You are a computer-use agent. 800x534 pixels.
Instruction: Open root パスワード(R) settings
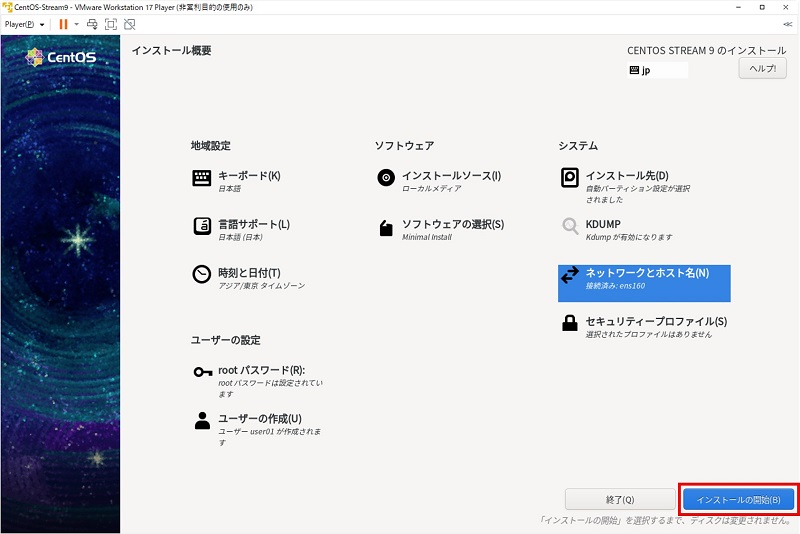[x=258, y=382]
